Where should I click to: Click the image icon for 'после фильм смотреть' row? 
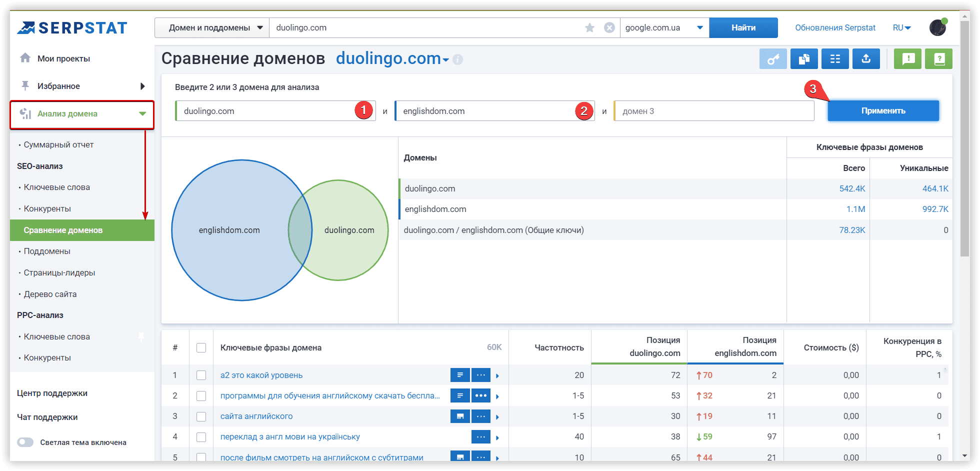click(x=460, y=456)
